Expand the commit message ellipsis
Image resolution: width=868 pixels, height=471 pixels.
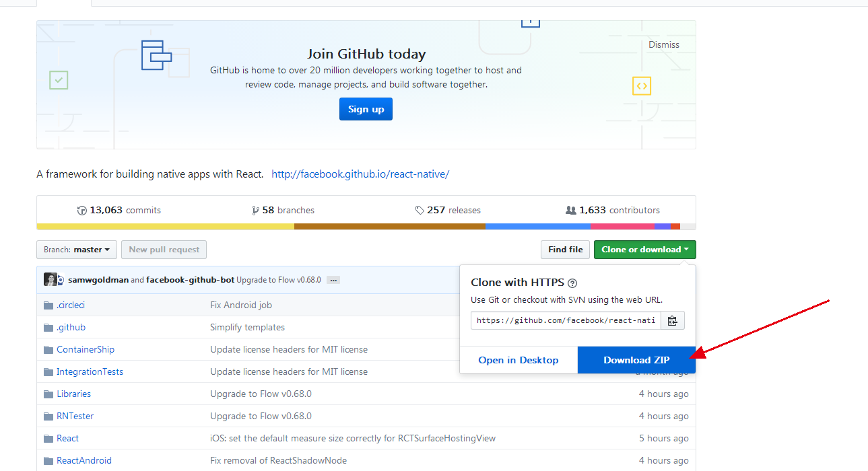(333, 280)
